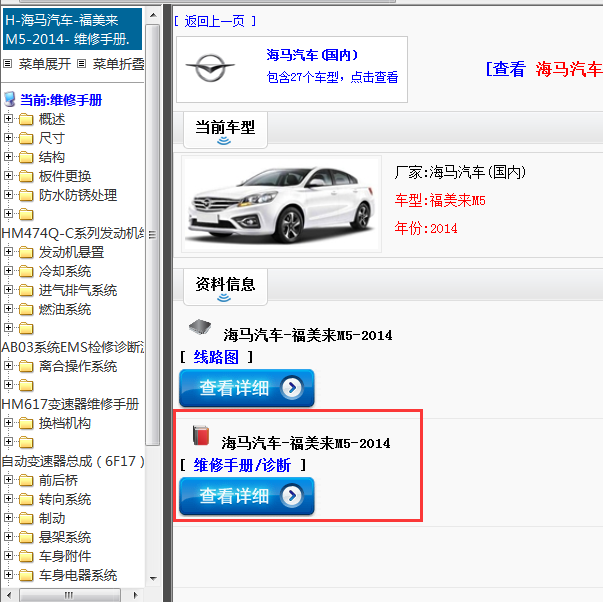Select 板件更换 in the tree
Screen dimensions: 603x602
pos(65,176)
